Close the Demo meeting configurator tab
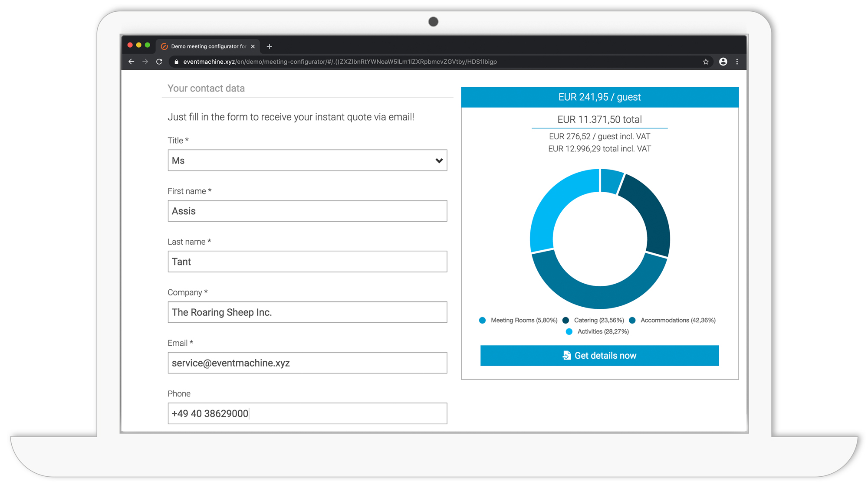868x488 pixels. 253,46
